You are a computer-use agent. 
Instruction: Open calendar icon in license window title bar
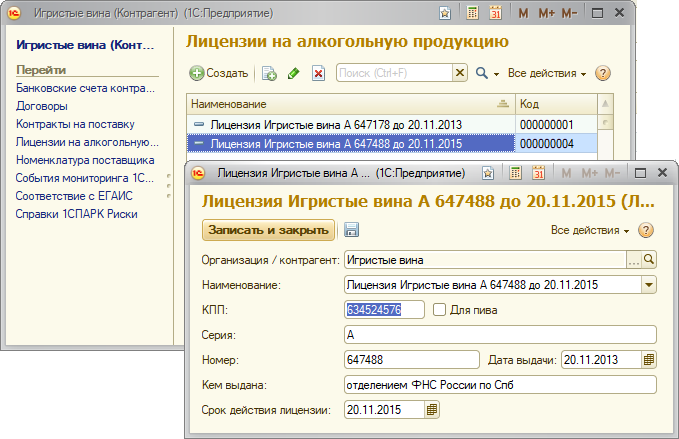(538, 173)
